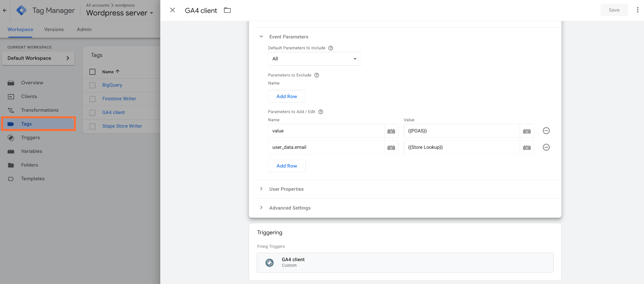The height and width of the screenshot is (284, 644).
Task: Click the Clients sidebar icon
Action: [11, 97]
